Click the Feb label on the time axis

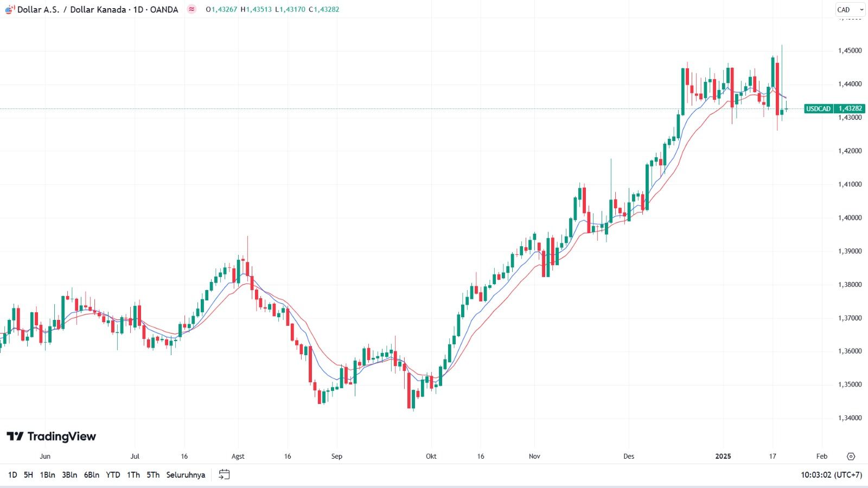click(822, 456)
